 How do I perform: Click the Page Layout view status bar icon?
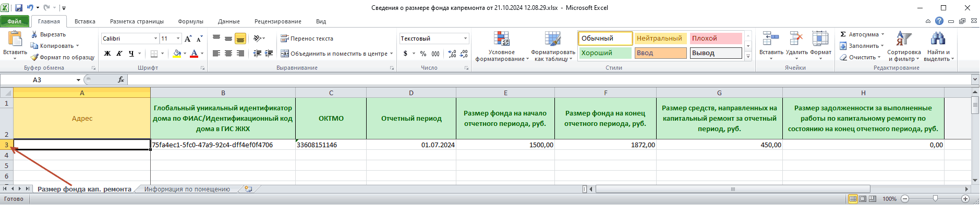tap(863, 199)
